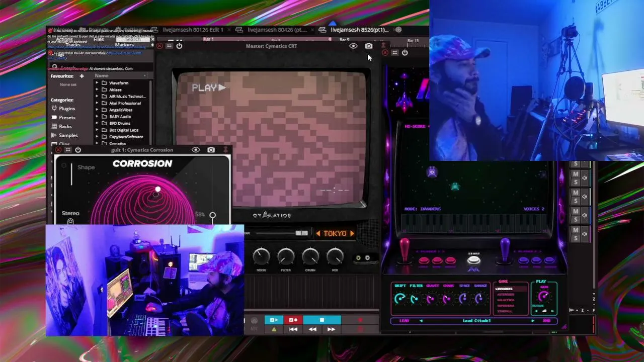The height and width of the screenshot is (362, 644).
Task: Adjust the GAIN knob in PLAY section
Action: 544,297
